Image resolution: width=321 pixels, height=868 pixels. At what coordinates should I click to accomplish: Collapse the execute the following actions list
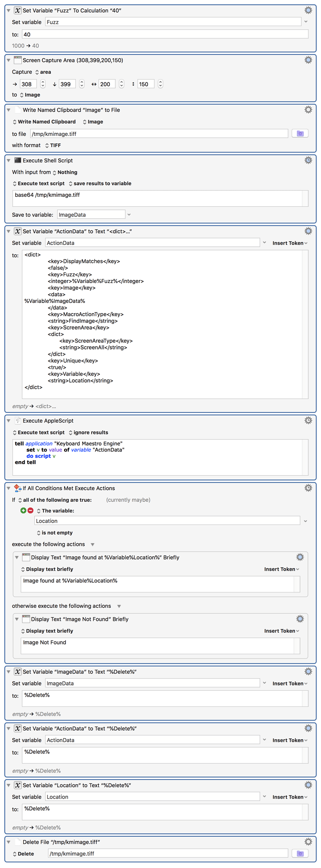click(x=93, y=545)
